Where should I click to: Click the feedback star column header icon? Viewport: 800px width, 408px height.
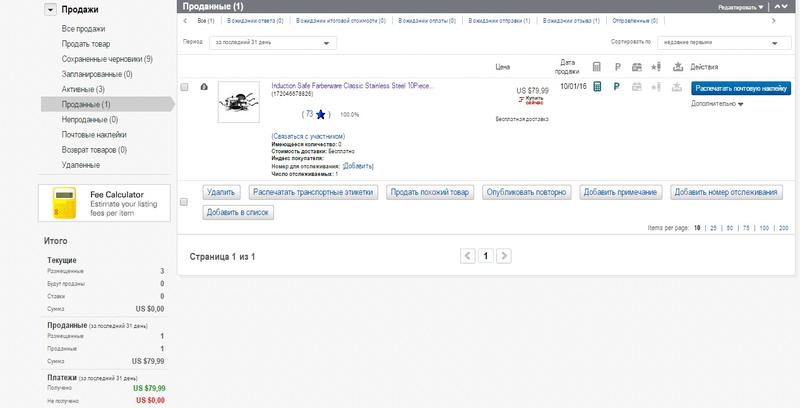tap(656, 67)
